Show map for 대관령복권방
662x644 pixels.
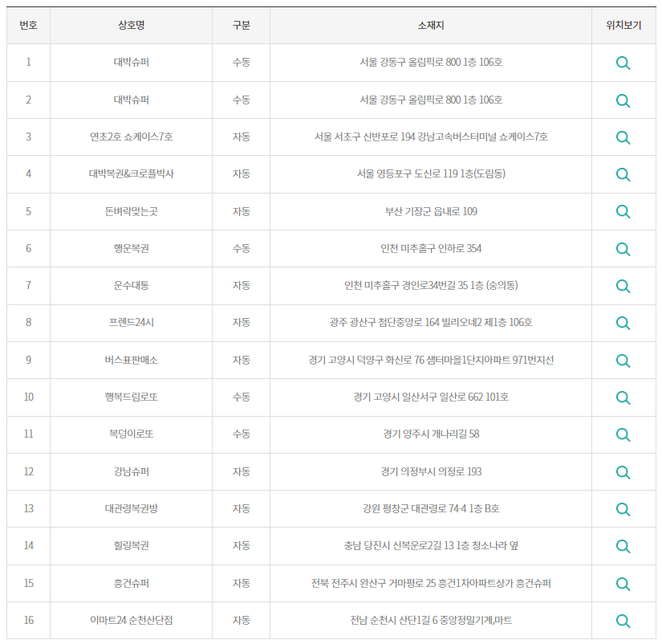tap(623, 509)
